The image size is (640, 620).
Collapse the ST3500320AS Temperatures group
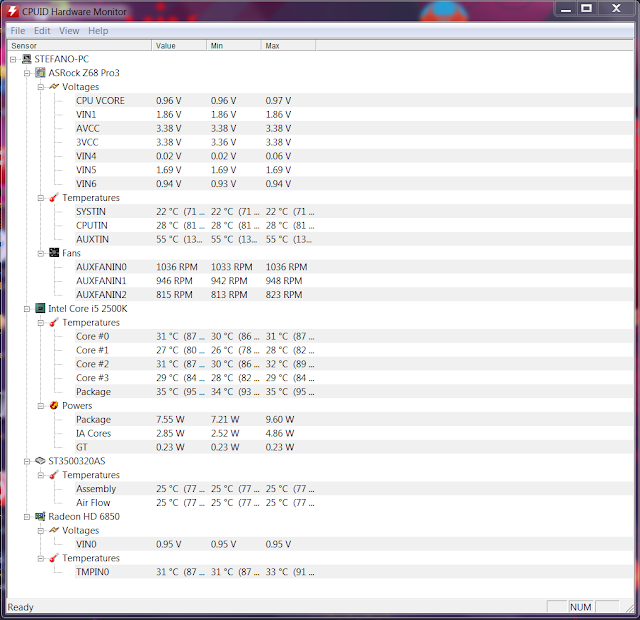pos(41,475)
